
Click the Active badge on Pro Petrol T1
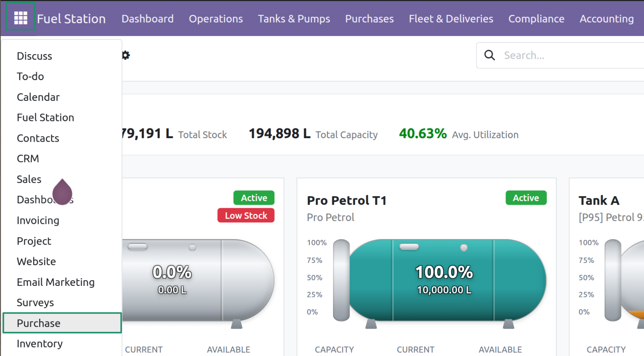coord(526,198)
